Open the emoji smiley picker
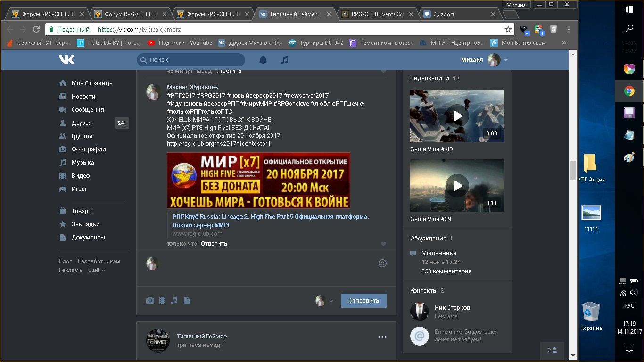 click(x=382, y=263)
